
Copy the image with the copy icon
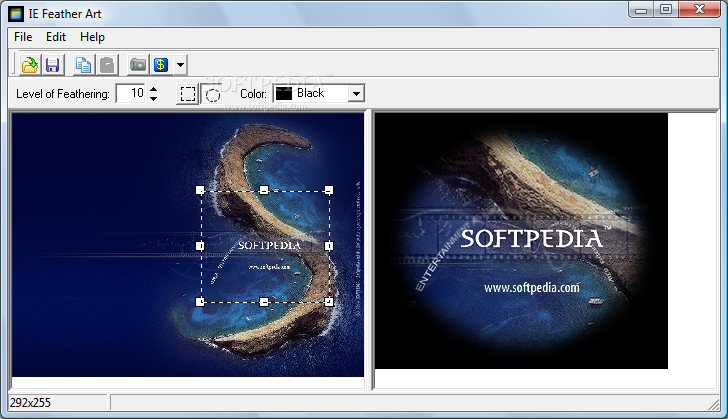(x=84, y=65)
